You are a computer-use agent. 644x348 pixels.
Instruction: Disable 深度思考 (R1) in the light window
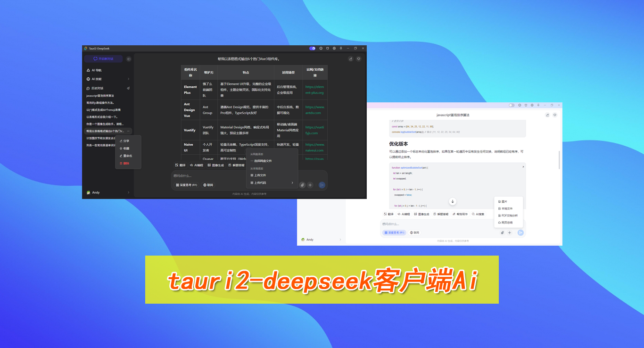394,232
